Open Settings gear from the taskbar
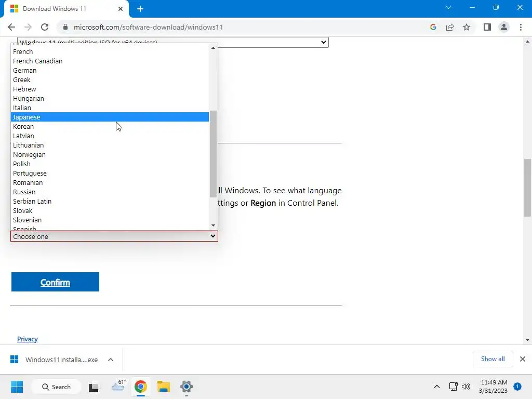 pos(187,387)
